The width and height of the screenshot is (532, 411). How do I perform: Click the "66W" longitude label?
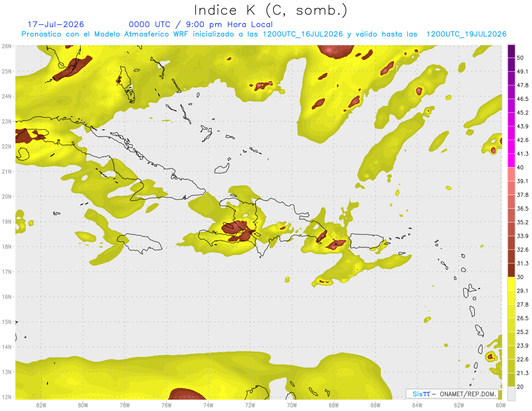[x=376, y=405]
